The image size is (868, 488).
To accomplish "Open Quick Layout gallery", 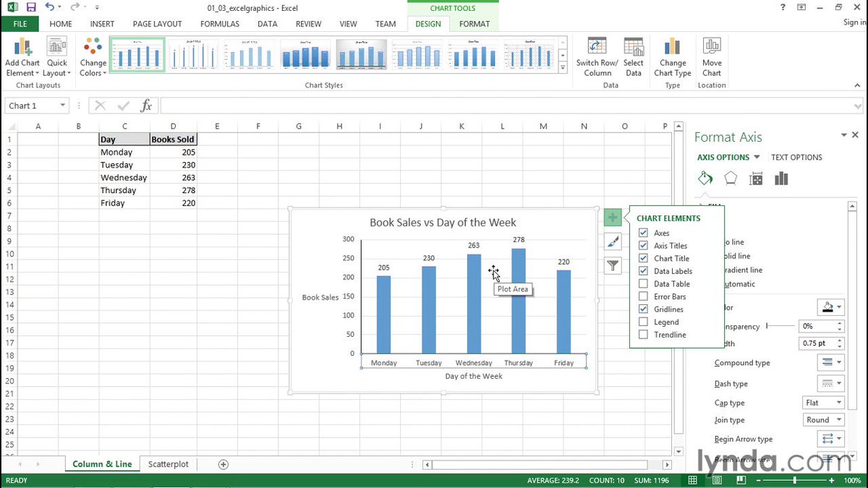I will (57, 57).
